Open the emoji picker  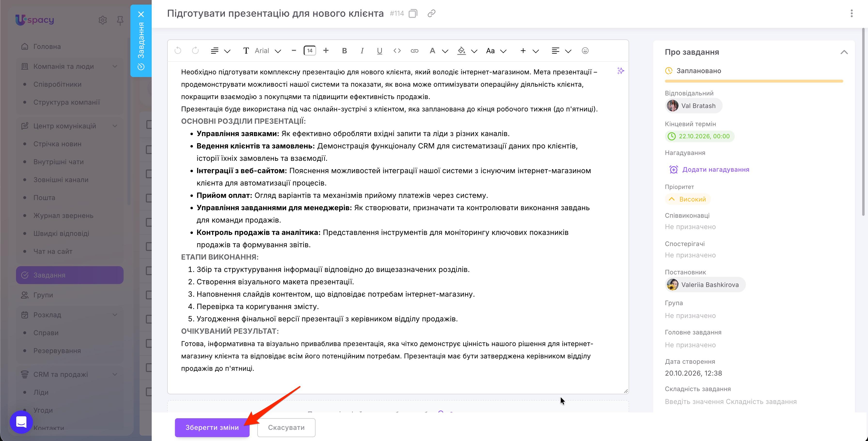[585, 51]
